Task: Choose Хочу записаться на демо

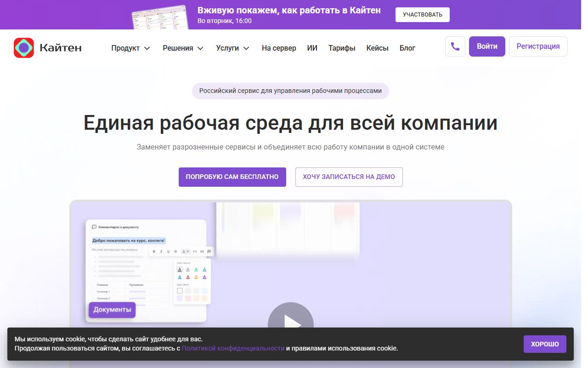Action: pos(349,177)
